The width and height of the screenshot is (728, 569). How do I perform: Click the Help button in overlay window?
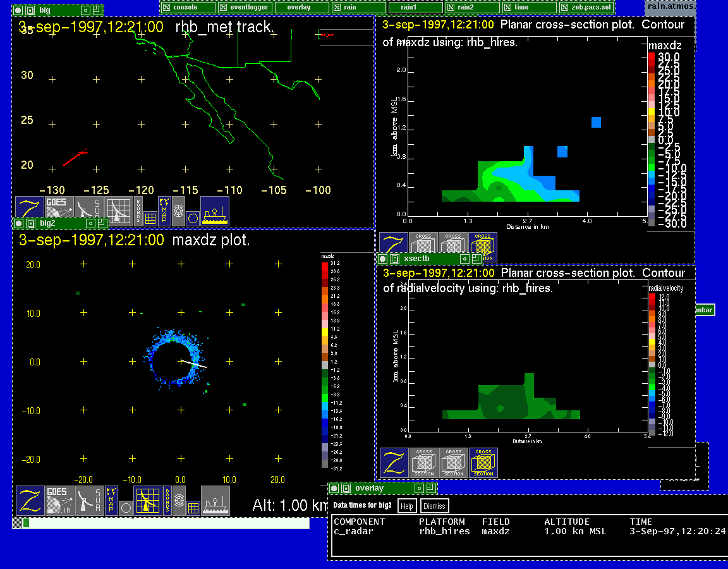click(x=407, y=506)
